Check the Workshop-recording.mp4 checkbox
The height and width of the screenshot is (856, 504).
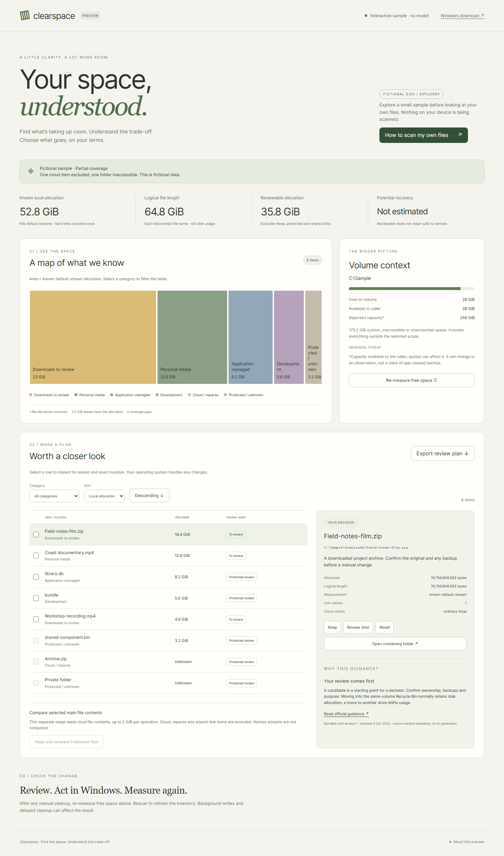(36, 619)
